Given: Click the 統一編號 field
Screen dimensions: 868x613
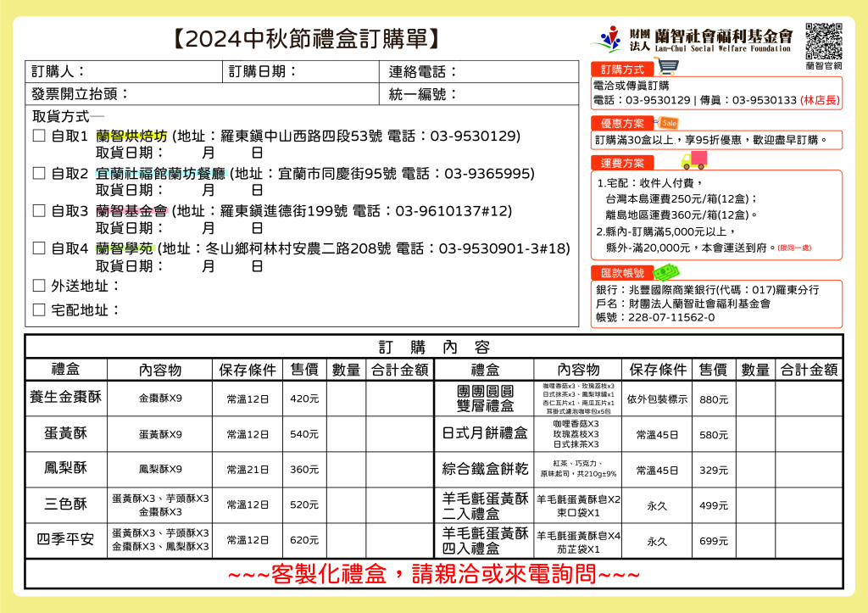Looking at the screenshot, I should (479, 93).
